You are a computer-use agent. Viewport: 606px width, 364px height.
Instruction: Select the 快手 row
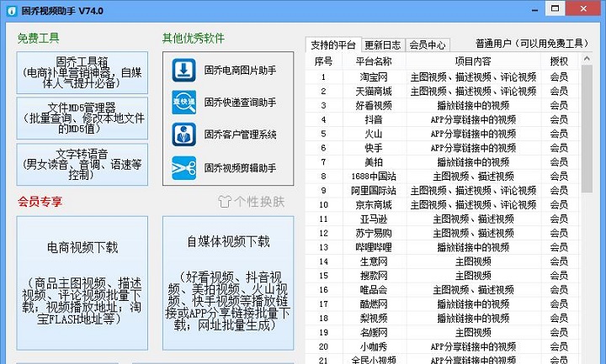[442, 148]
